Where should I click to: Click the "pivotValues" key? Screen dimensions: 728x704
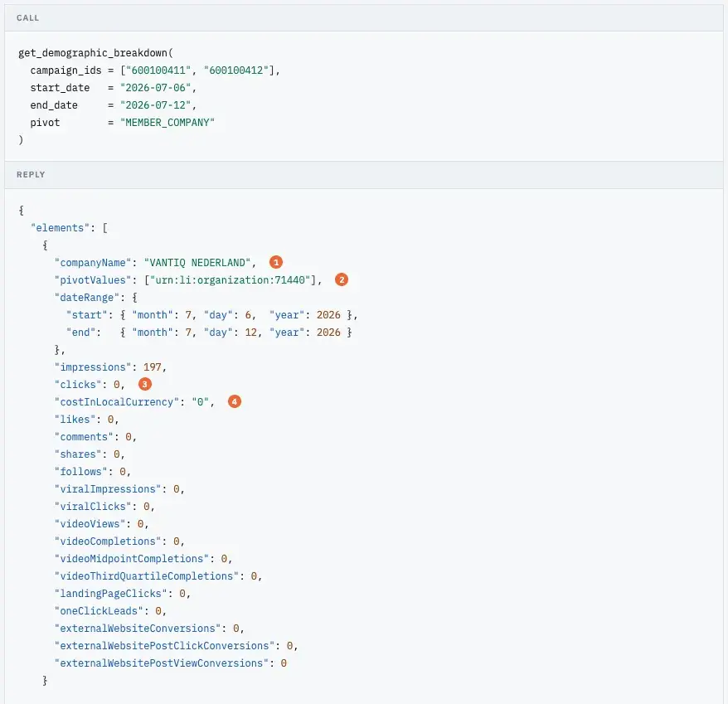point(93,280)
